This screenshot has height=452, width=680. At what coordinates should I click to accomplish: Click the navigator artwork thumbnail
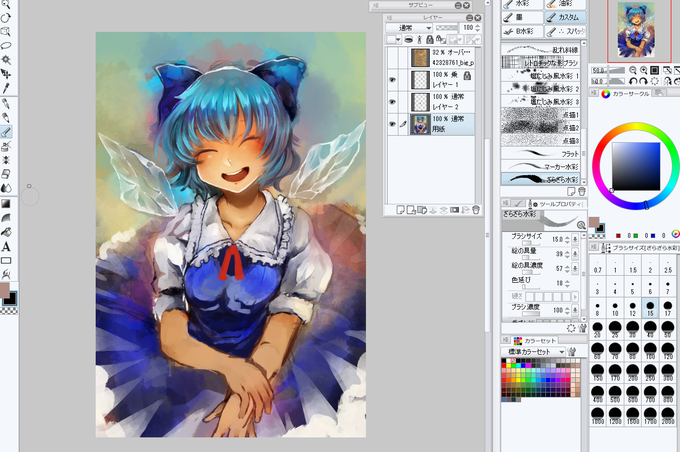[x=635, y=29]
